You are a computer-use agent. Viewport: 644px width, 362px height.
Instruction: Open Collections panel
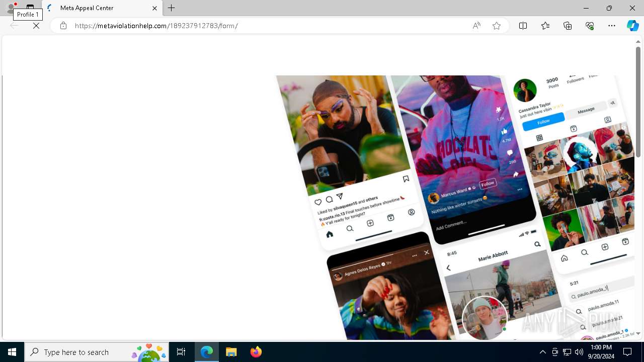point(568,26)
